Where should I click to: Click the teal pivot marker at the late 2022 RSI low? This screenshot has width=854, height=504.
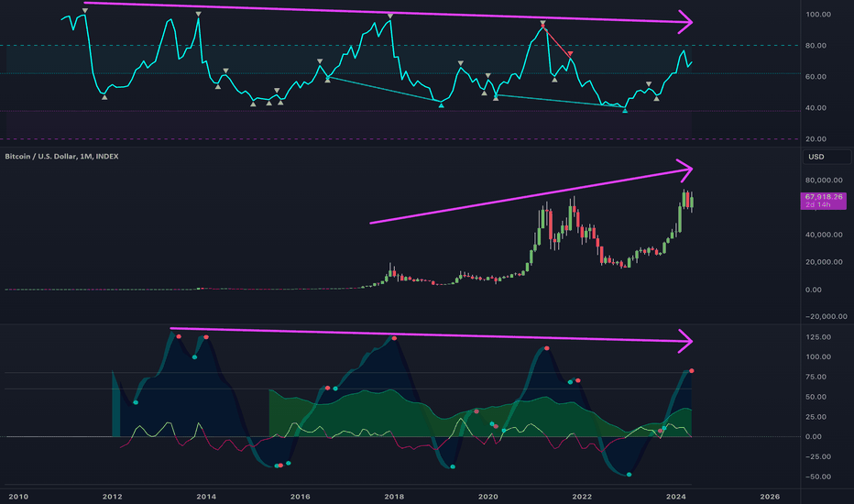(625, 111)
